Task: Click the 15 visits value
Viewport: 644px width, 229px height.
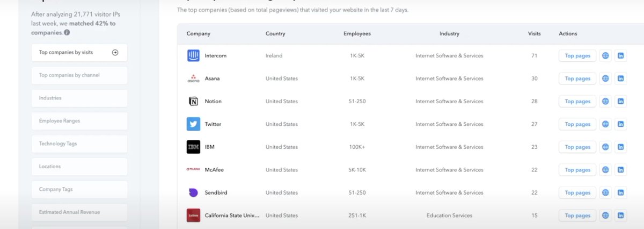Action: (x=534, y=216)
